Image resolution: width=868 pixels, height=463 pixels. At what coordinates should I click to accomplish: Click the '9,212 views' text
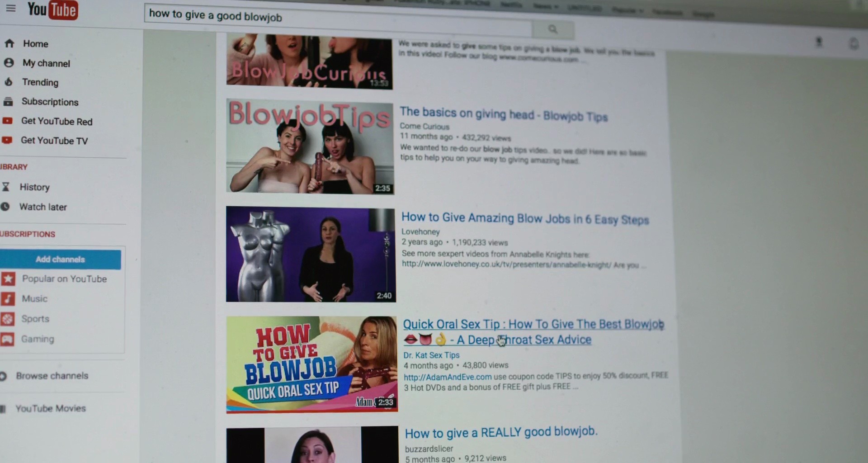[485, 458]
